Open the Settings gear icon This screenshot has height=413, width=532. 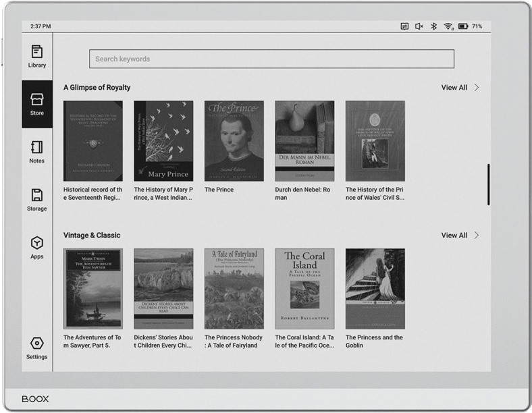[36, 343]
